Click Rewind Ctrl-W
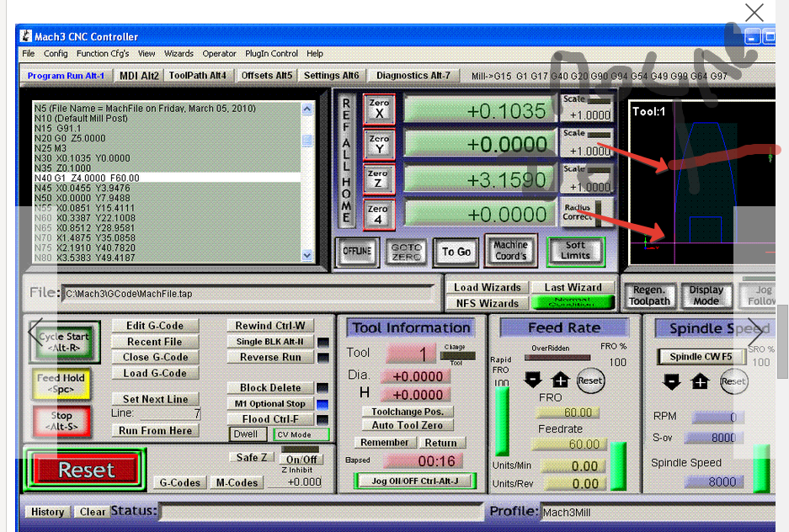 [269, 325]
